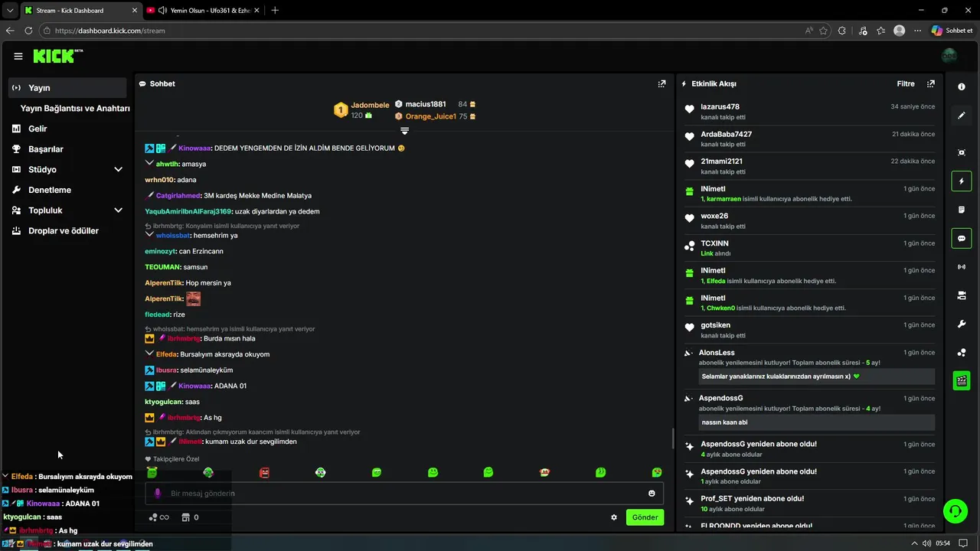Viewport: 980px width, 551px height.
Task: Open the browser extensions puzzle icon
Action: [x=842, y=31]
